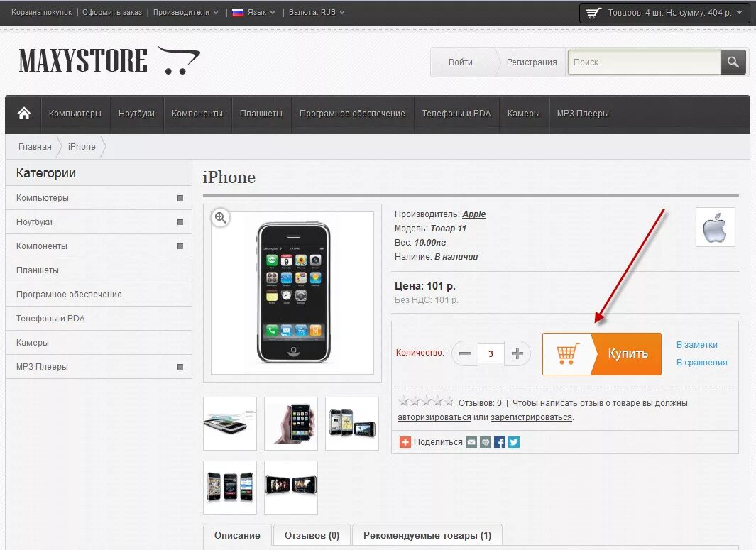Switch to the Отзывов (0) tab
The height and width of the screenshot is (550, 756).
312,536
